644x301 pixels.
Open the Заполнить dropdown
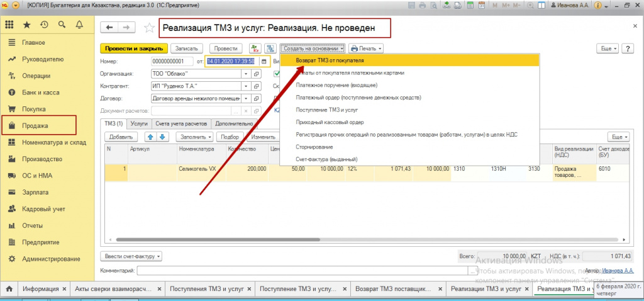point(195,137)
